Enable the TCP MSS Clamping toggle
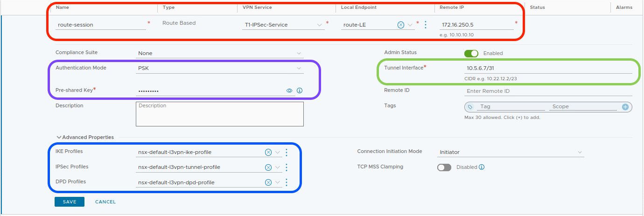Screen dimensions: 644x216 (x=444, y=167)
